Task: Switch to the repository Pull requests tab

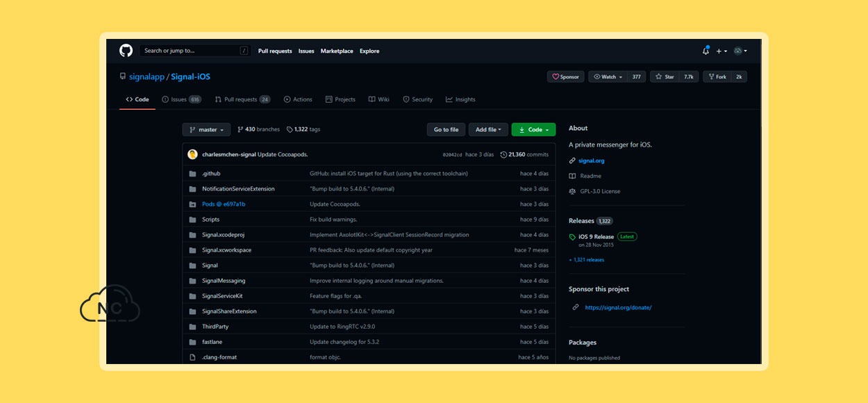Action: tap(242, 99)
